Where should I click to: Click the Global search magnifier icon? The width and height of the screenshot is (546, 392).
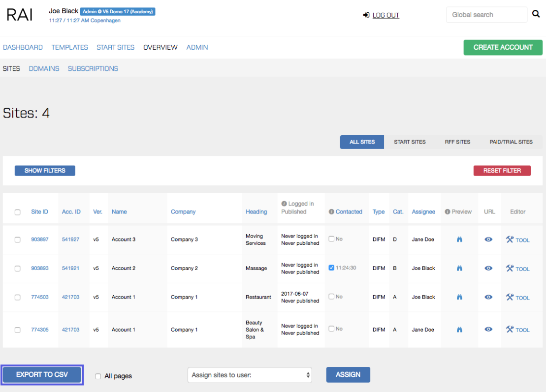[x=536, y=14]
